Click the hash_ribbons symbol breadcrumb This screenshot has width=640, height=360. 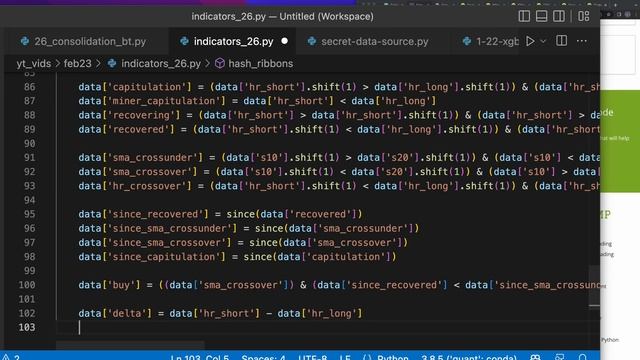click(260, 64)
